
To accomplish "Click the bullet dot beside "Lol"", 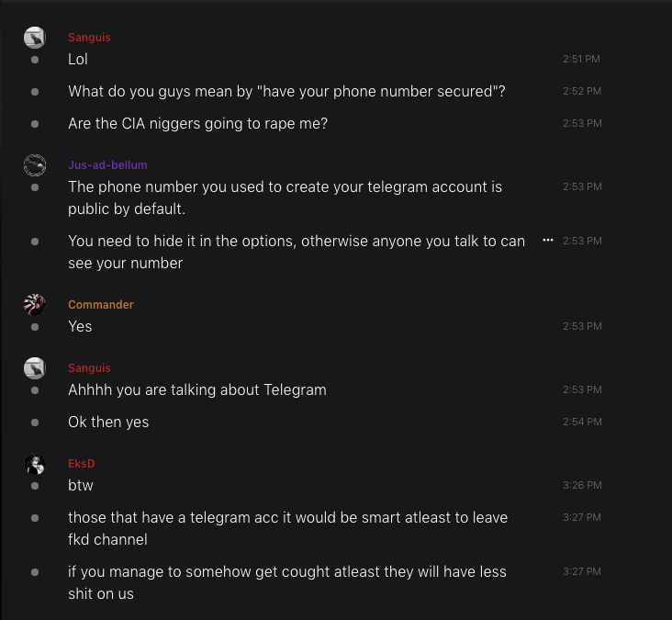I will [35, 60].
